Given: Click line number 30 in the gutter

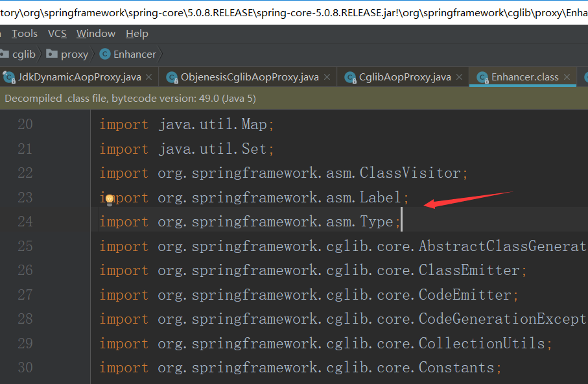Looking at the screenshot, I should click(x=25, y=368).
